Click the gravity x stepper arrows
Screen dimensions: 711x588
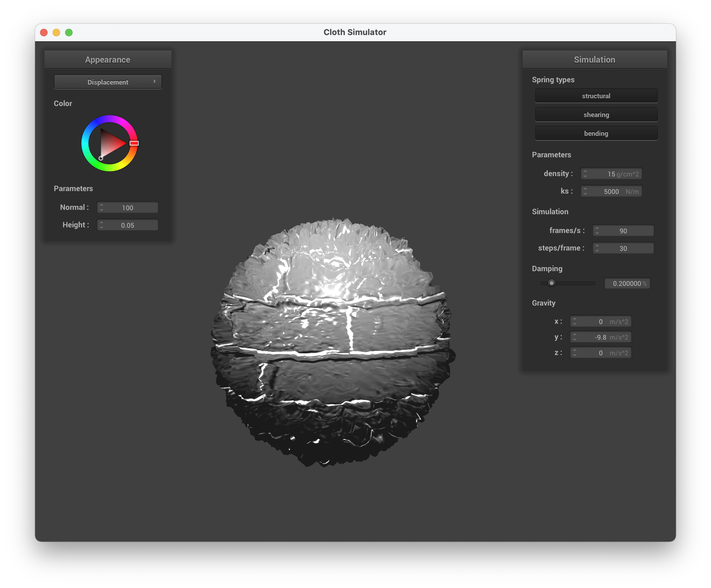(x=574, y=321)
